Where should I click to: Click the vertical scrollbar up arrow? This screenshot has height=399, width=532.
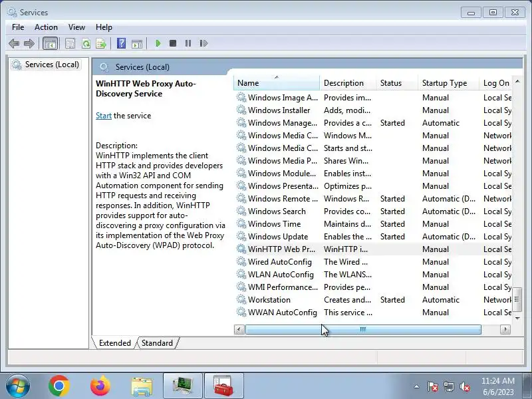click(x=517, y=81)
